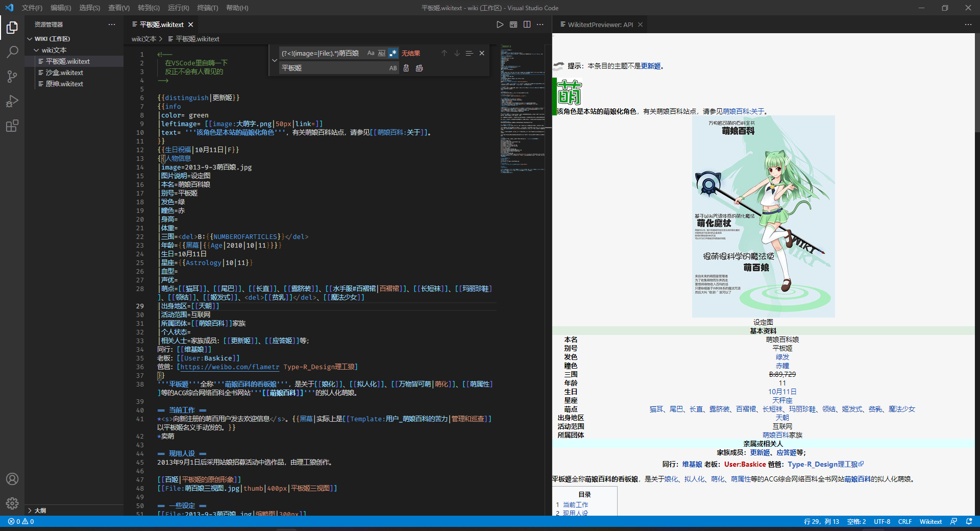
Task: Toggle Match Whole Word in find widget
Action: (381, 53)
